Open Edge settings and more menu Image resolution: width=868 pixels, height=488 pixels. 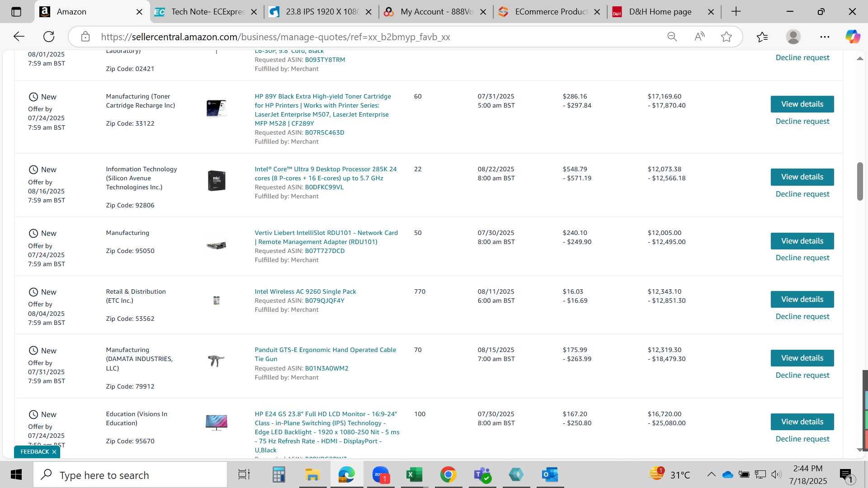(825, 37)
